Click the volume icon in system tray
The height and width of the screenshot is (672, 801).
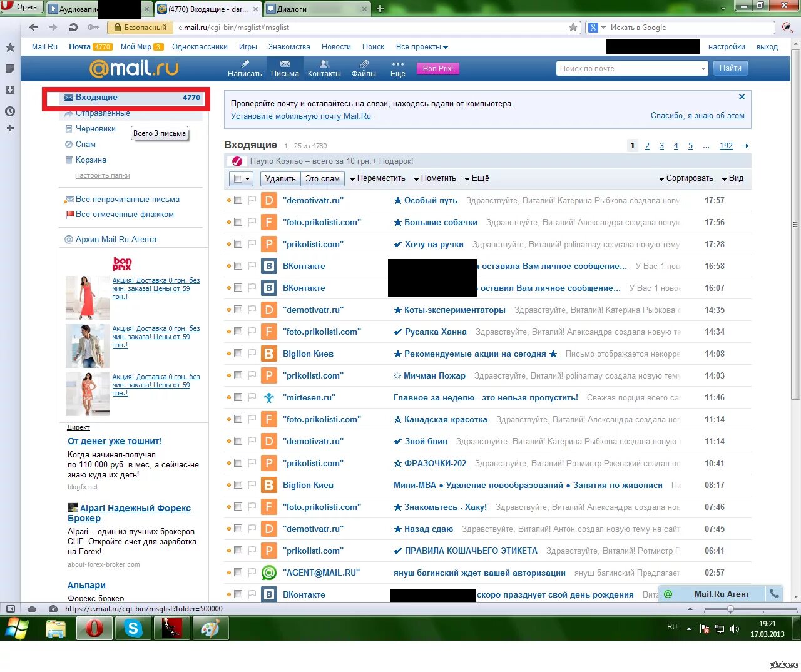click(x=735, y=629)
